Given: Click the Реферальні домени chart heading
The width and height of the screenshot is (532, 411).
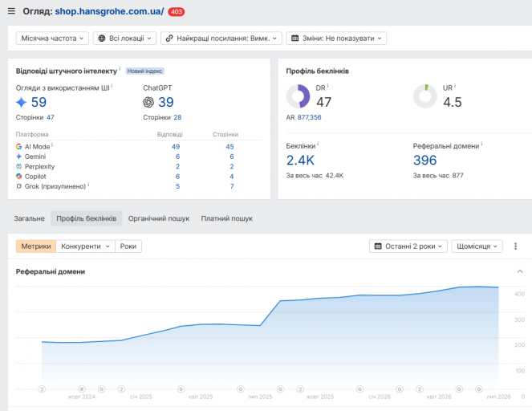Looking at the screenshot, I should tap(51, 271).
